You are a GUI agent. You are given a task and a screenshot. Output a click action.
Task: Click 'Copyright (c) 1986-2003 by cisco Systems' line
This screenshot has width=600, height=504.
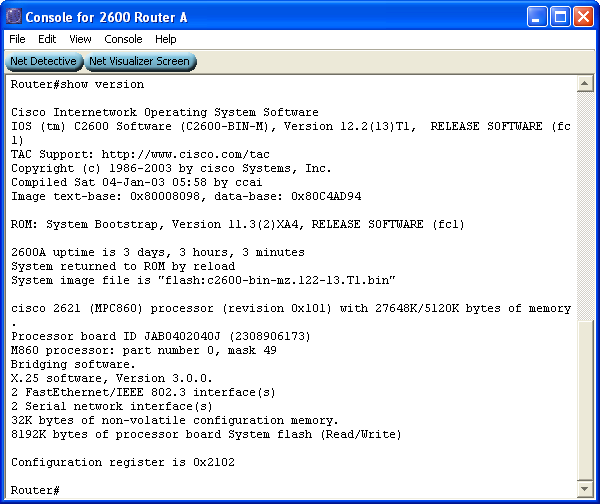coord(171,168)
